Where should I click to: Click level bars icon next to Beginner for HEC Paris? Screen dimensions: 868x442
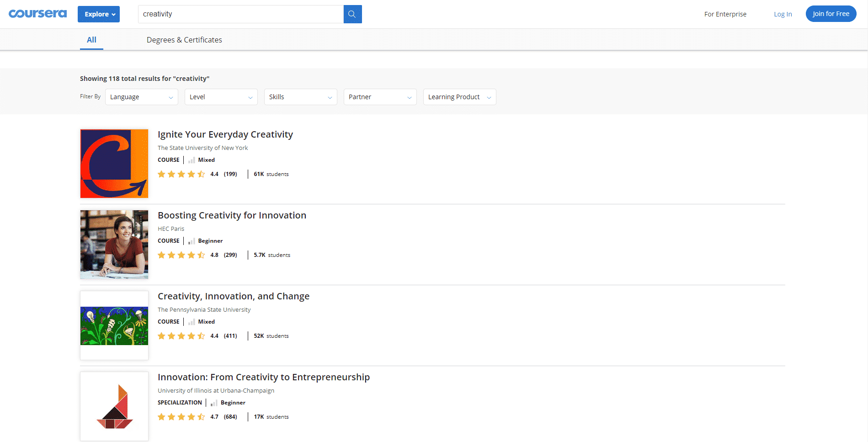point(192,241)
